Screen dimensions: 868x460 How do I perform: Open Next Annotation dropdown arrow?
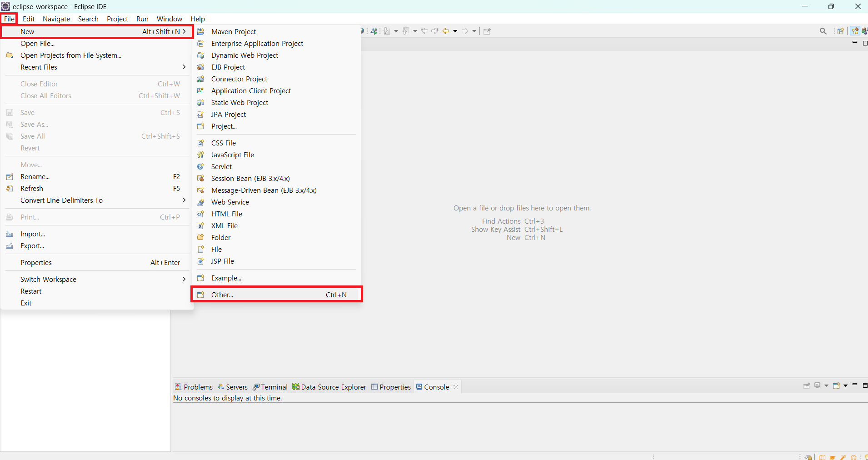(x=396, y=31)
